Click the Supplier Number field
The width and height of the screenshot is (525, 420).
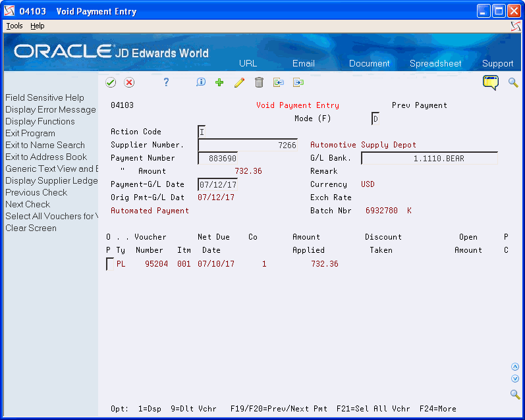(x=248, y=145)
